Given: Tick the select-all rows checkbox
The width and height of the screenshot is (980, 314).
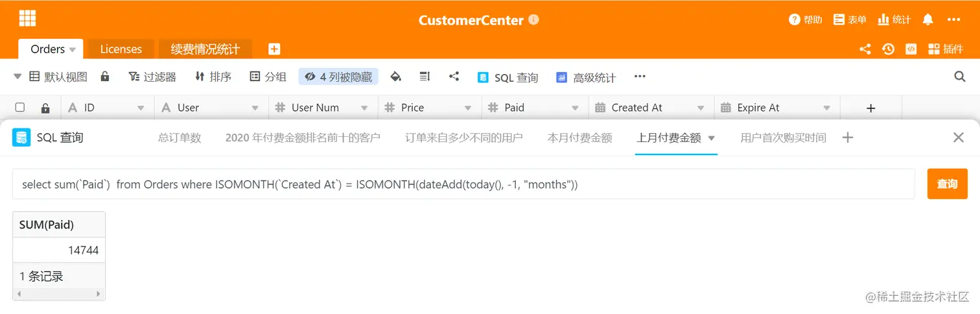Looking at the screenshot, I should pyautogui.click(x=20, y=107).
